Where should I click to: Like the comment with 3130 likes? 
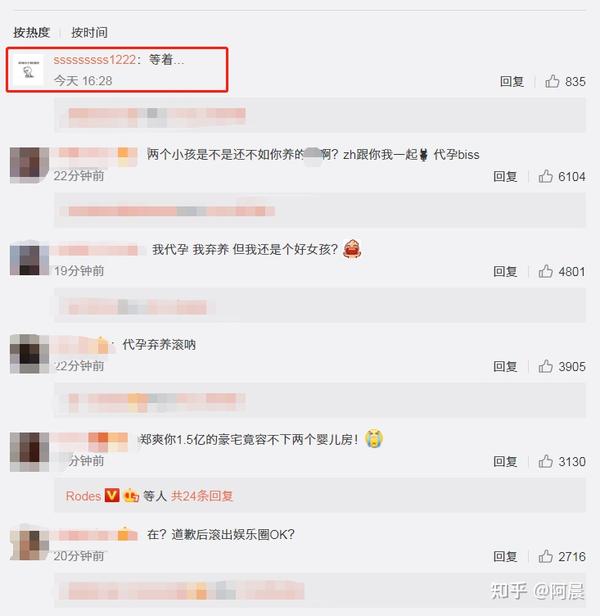pos(545,462)
